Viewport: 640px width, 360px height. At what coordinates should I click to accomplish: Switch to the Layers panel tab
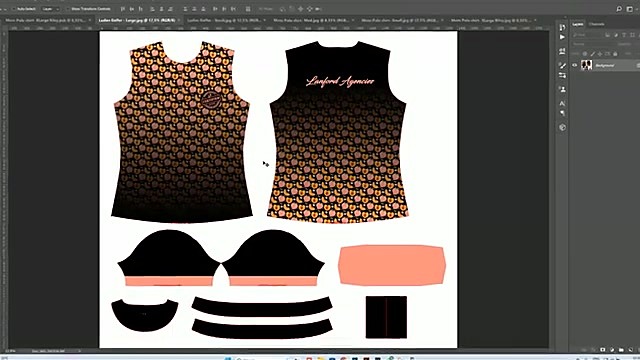click(578, 24)
